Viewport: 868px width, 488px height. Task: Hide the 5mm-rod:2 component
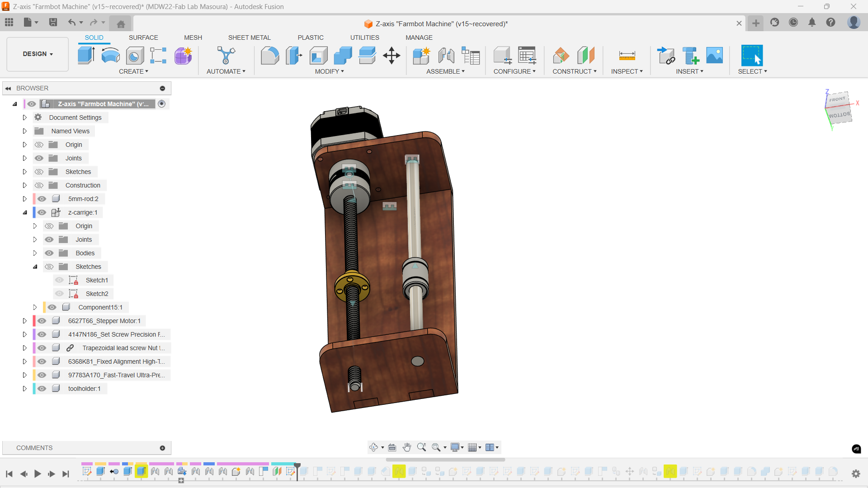point(42,199)
